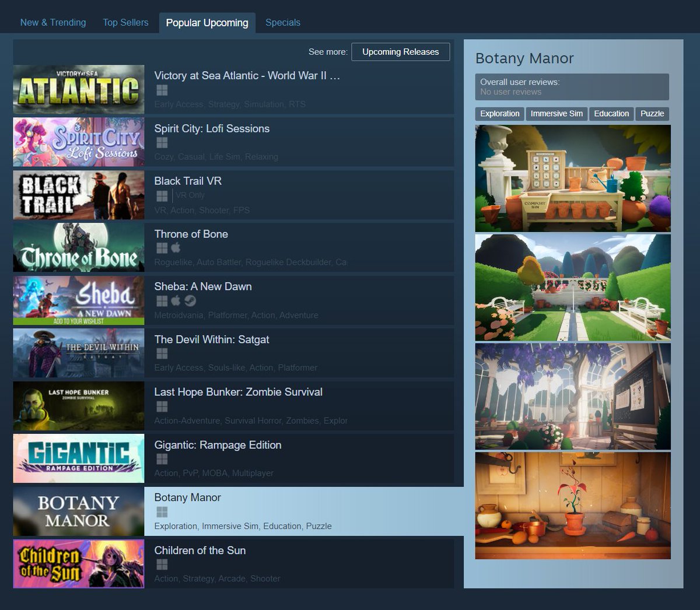Click the Early Access, Strategy, Simulation, RTS tags

(230, 104)
